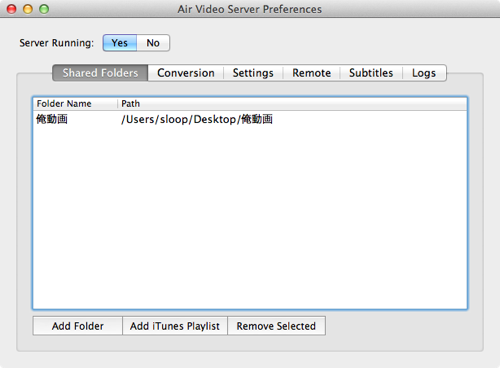Click the Add Folder button

coord(78,326)
